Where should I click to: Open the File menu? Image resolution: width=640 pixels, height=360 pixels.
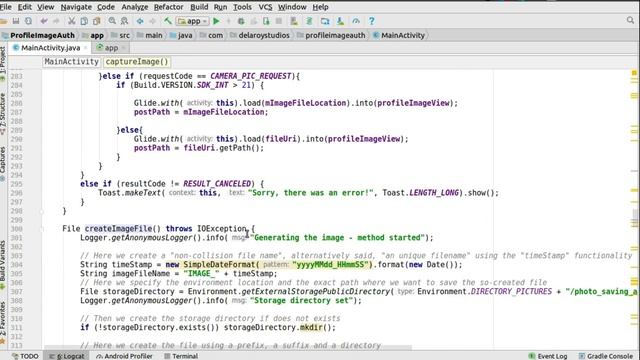click(x=6, y=7)
